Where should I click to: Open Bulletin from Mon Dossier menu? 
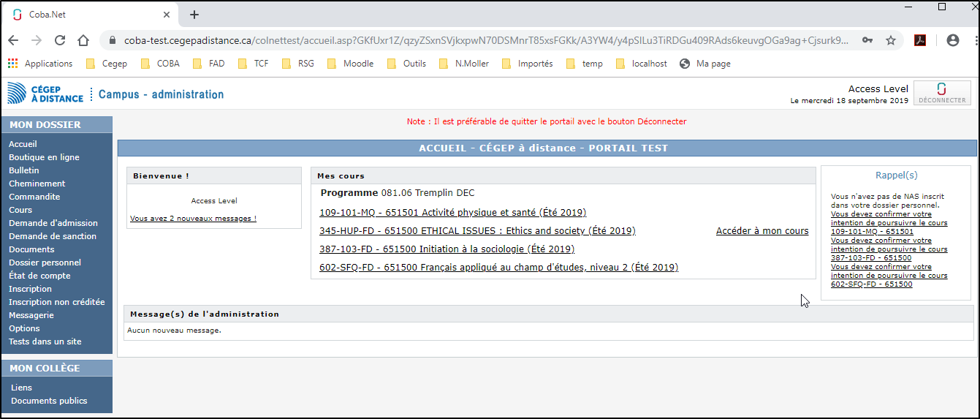tap(24, 170)
